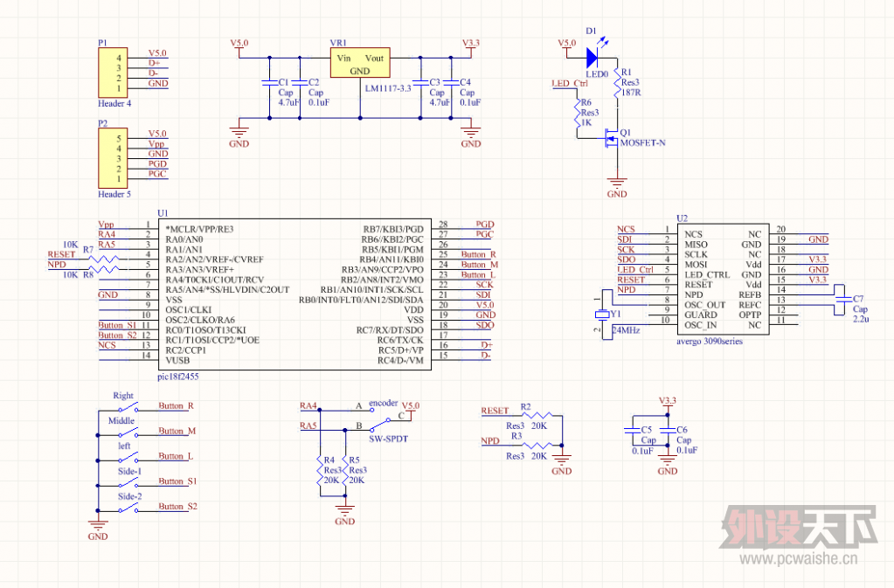
Task: Click the avergo 3090series part name
Action: tap(710, 342)
